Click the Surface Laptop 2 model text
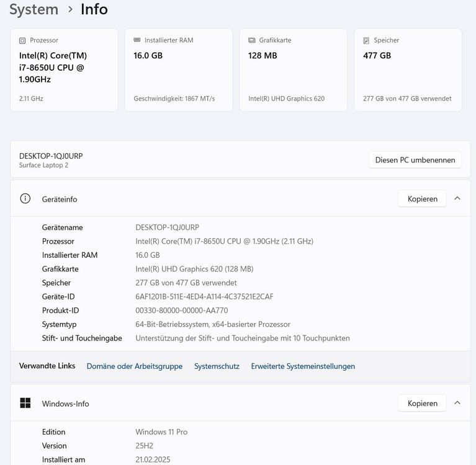This screenshot has height=465, width=476. [x=43, y=165]
